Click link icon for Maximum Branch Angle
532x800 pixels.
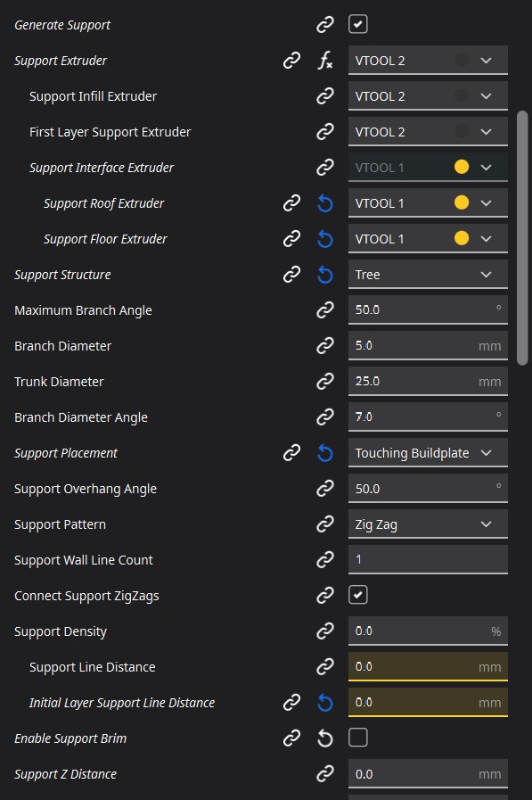coord(324,309)
